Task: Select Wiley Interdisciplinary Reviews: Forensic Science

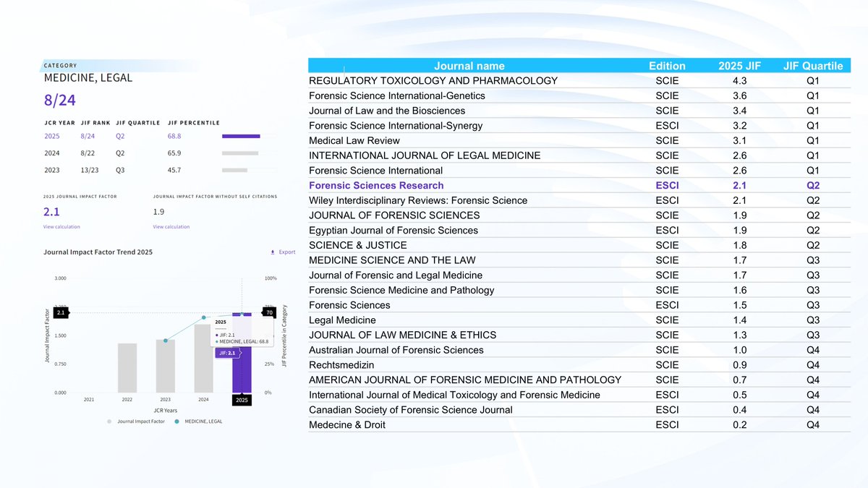Action: pos(580,200)
